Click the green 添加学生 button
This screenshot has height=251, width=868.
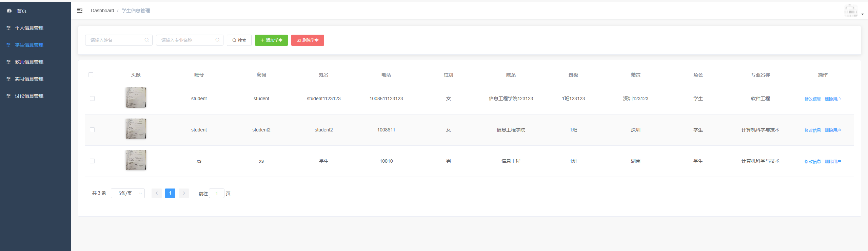[271, 40]
